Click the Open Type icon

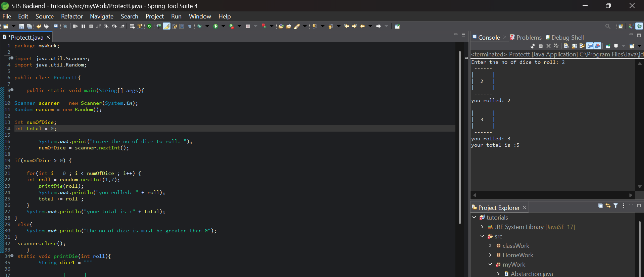[281, 26]
